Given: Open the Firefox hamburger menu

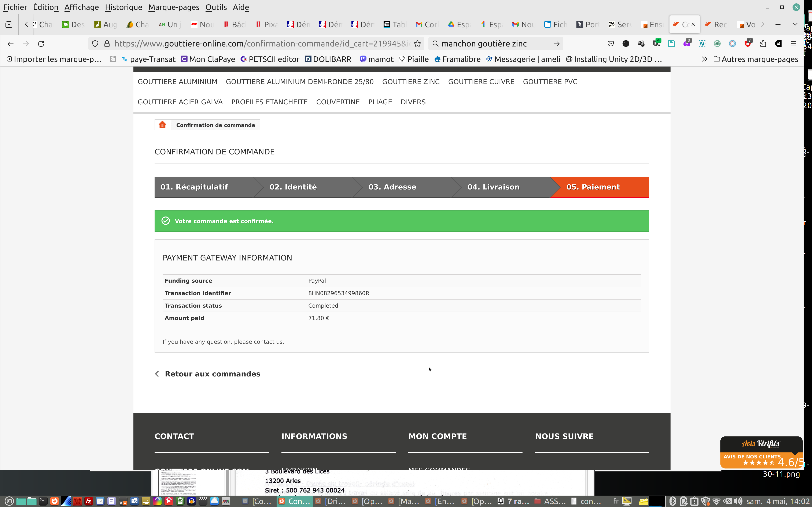Looking at the screenshot, I should click(x=793, y=44).
